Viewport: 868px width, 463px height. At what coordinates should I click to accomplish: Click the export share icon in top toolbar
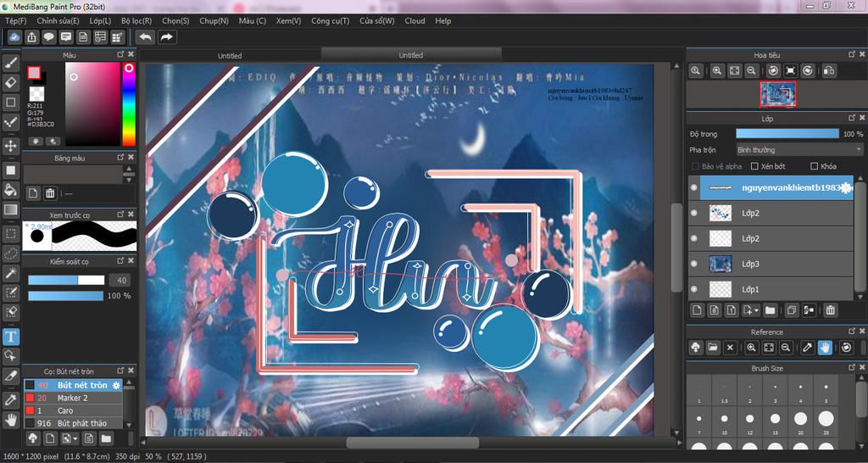pos(32,37)
